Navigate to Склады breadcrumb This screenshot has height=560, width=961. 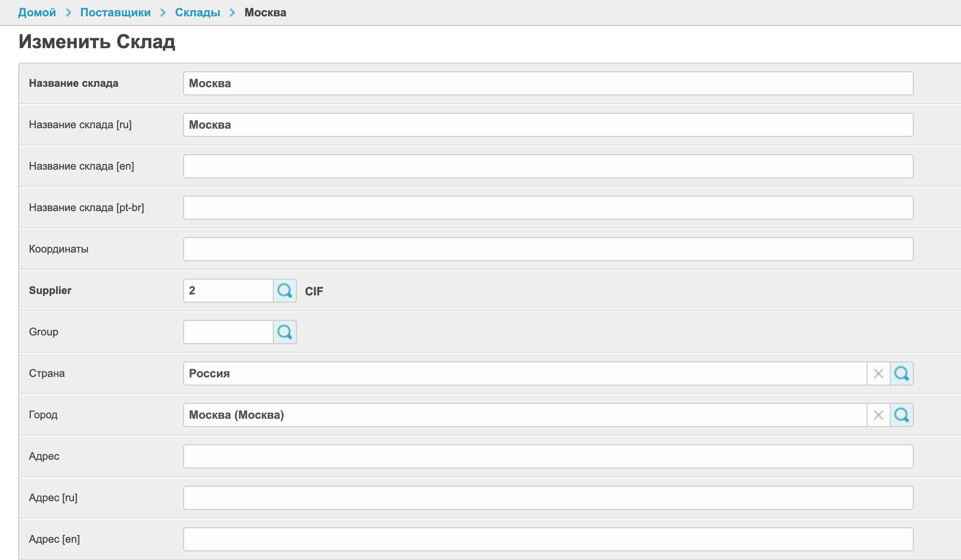pyautogui.click(x=197, y=13)
